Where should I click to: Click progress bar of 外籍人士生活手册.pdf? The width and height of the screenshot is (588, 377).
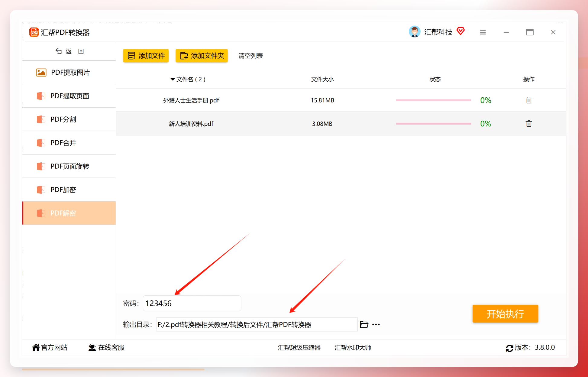(x=434, y=100)
